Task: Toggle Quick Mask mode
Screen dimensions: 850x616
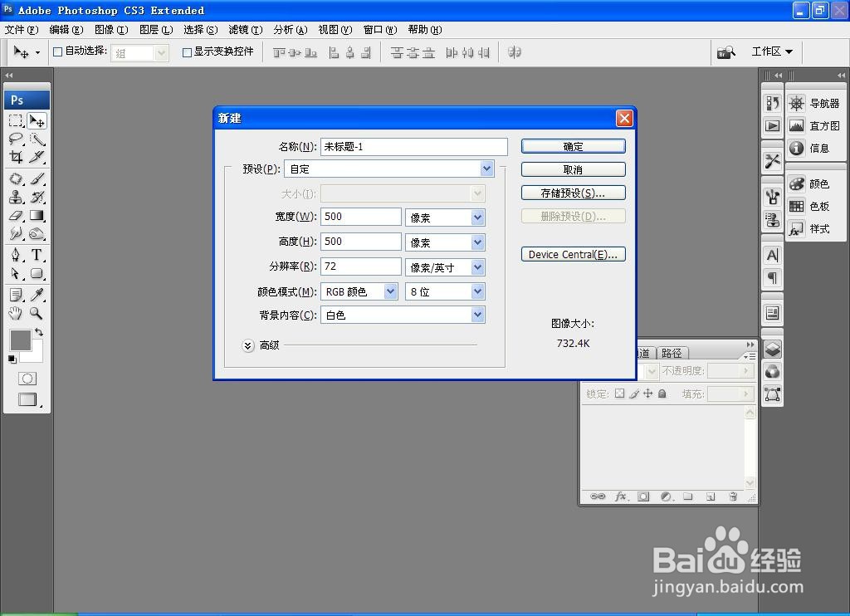Action: pos(27,379)
